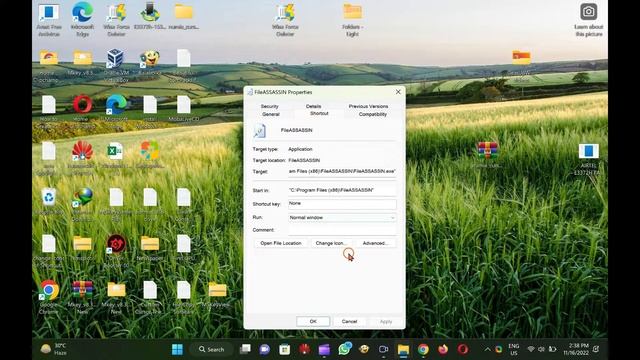Click the Change Icon... button
Image resolution: width=640 pixels, height=360 pixels.
click(x=331, y=243)
